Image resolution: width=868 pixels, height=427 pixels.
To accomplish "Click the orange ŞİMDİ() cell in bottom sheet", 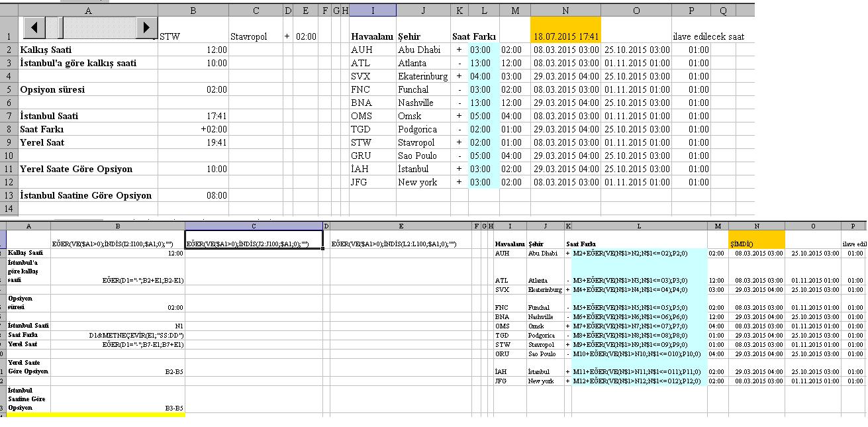I will pyautogui.click(x=755, y=240).
